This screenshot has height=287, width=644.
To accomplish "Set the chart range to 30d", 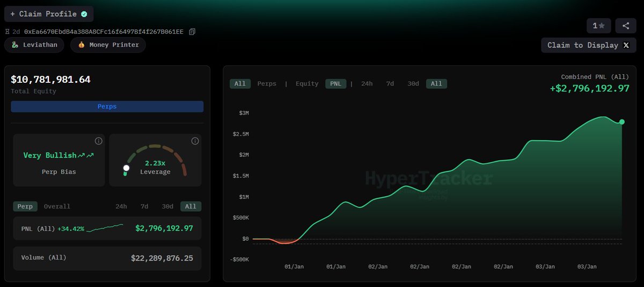I will pos(413,84).
